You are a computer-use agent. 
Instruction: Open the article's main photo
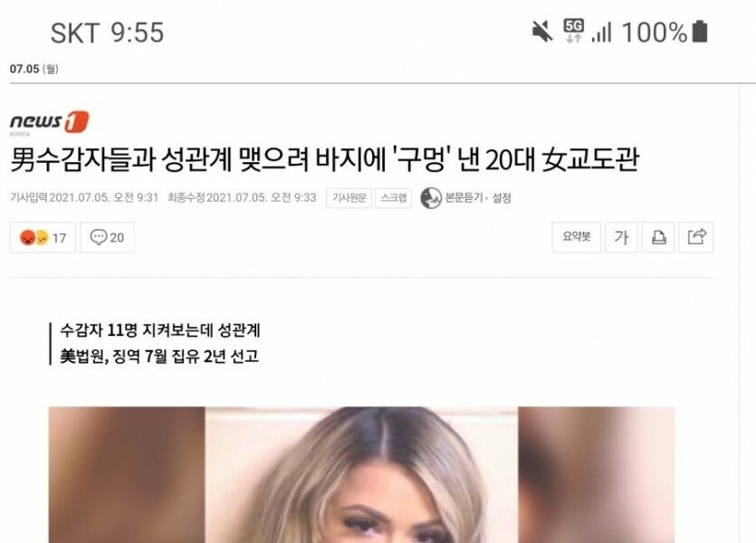[x=361, y=474]
